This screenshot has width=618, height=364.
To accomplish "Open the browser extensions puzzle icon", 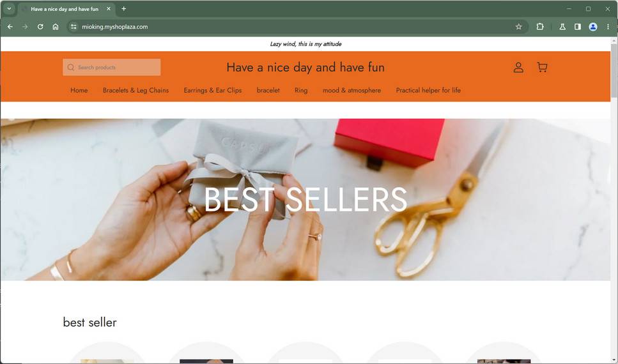I will tap(540, 27).
